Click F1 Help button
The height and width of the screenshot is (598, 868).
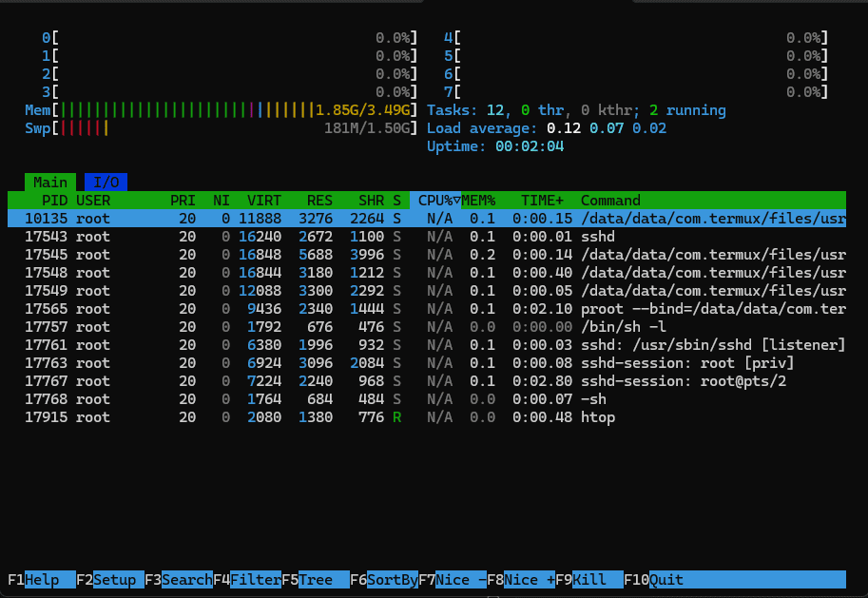42,580
